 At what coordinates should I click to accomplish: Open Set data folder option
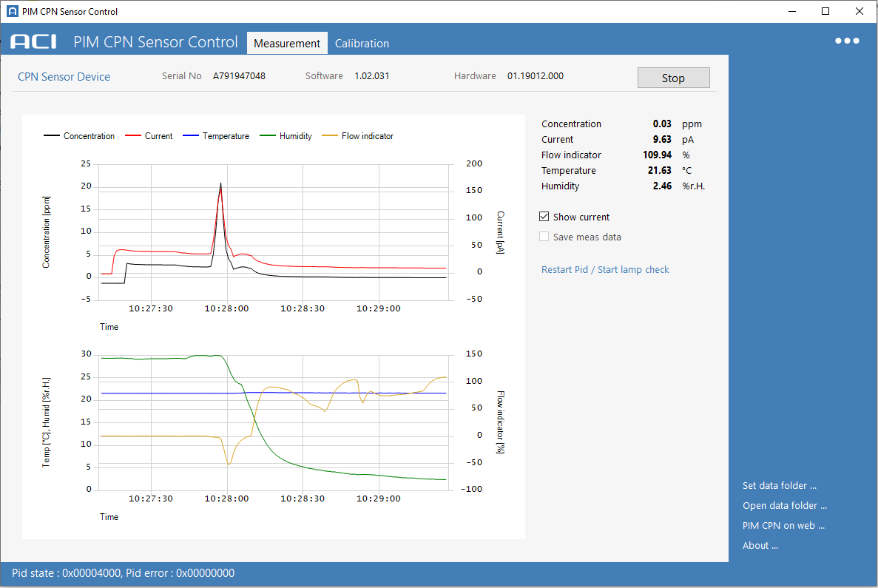pyautogui.click(x=779, y=485)
